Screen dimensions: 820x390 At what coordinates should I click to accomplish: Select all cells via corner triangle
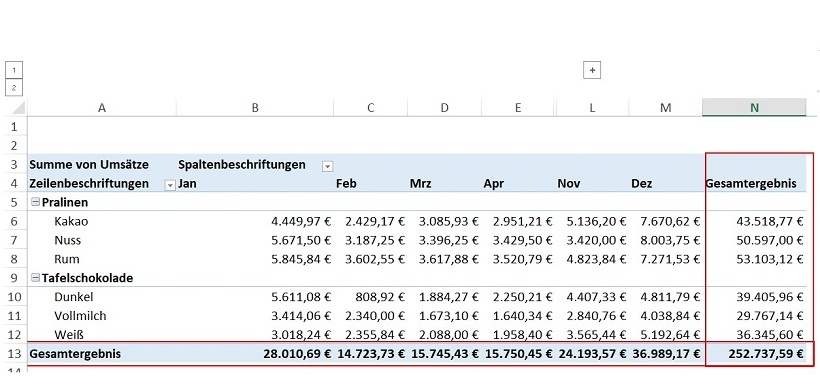click(x=18, y=108)
